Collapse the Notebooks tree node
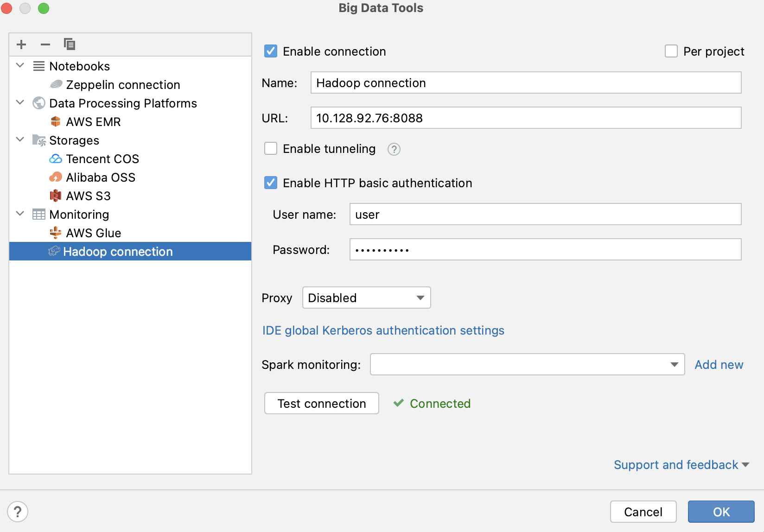Image resolution: width=764 pixels, height=532 pixels. click(x=20, y=65)
